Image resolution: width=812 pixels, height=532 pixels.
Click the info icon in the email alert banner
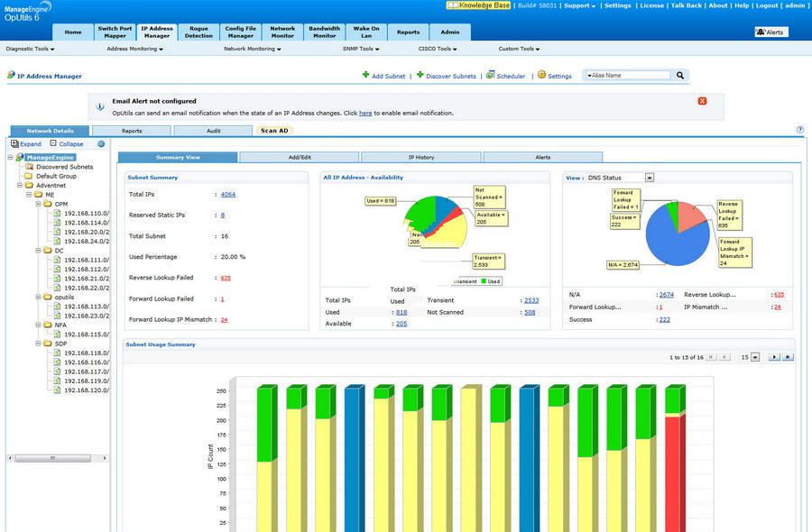[x=100, y=106]
